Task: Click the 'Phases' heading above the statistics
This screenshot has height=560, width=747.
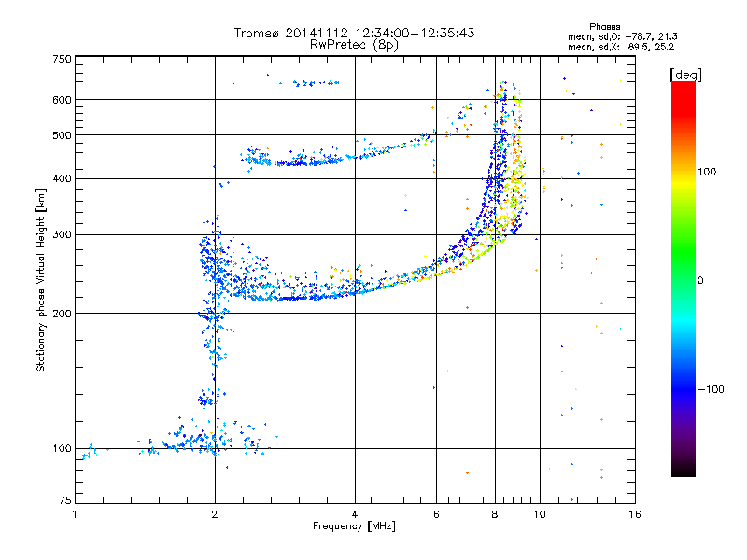Action: click(x=604, y=27)
